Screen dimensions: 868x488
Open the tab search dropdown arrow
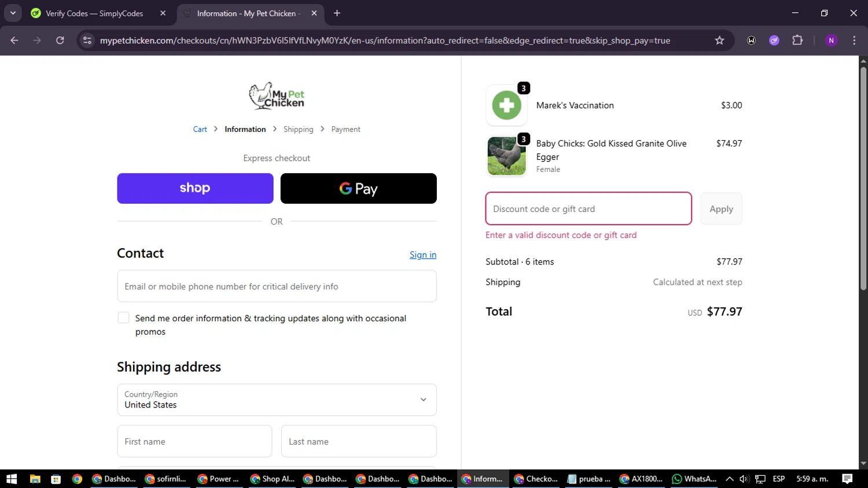[13, 13]
